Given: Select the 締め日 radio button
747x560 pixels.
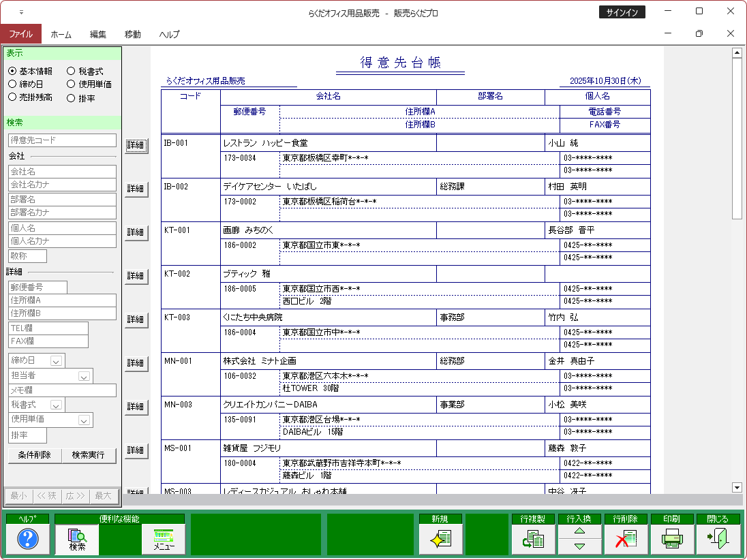Looking at the screenshot, I should [12, 84].
